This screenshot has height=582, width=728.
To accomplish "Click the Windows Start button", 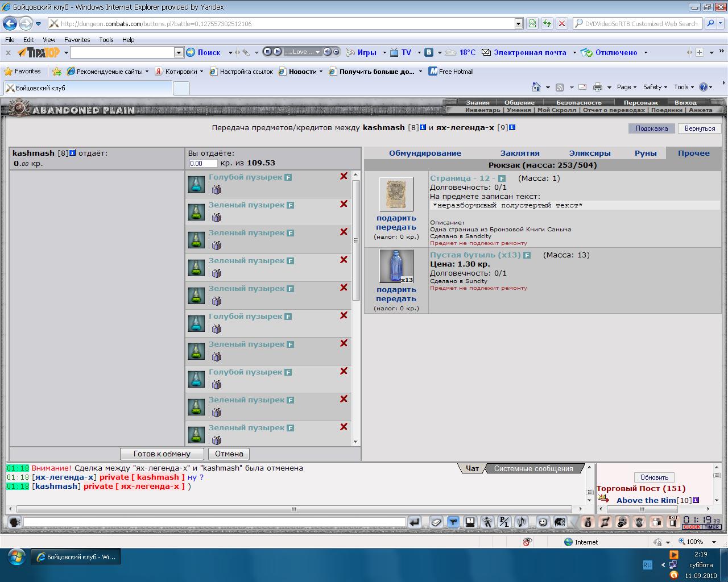I will pos(16,556).
